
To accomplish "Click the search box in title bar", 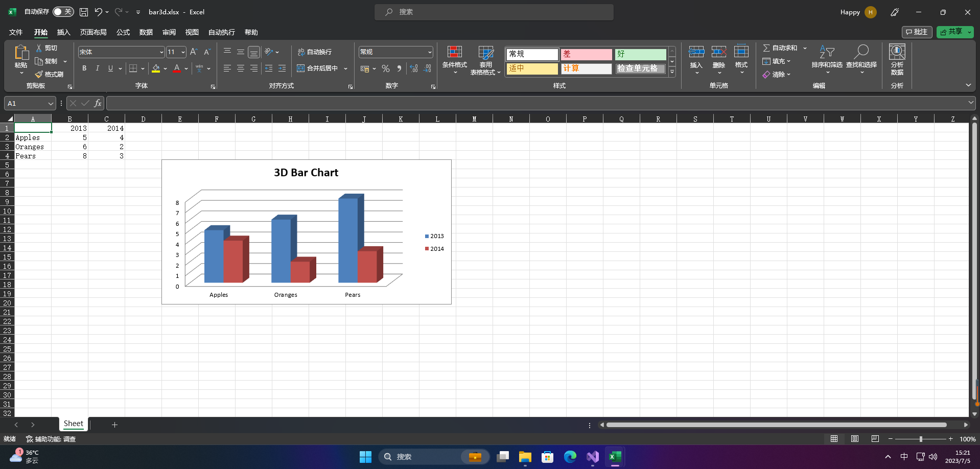I will point(494,12).
